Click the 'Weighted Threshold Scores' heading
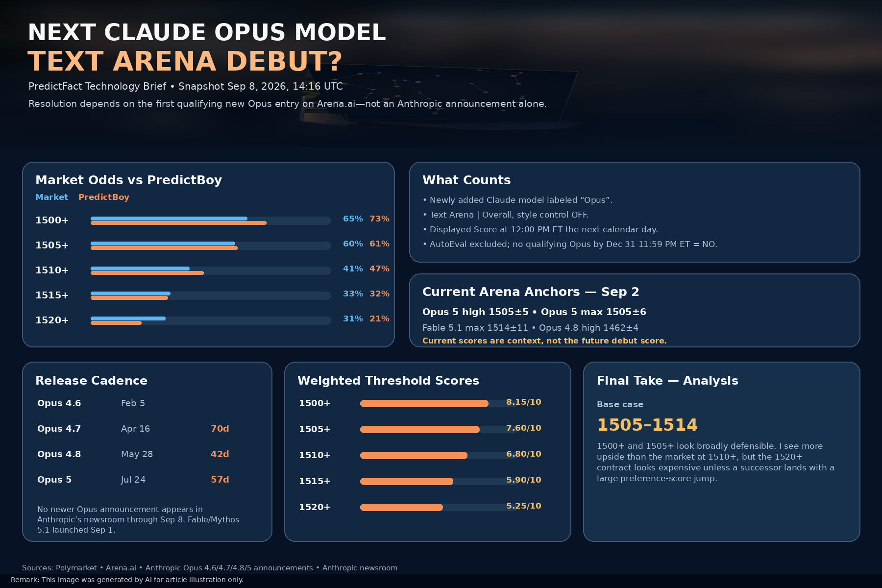 [388, 381]
